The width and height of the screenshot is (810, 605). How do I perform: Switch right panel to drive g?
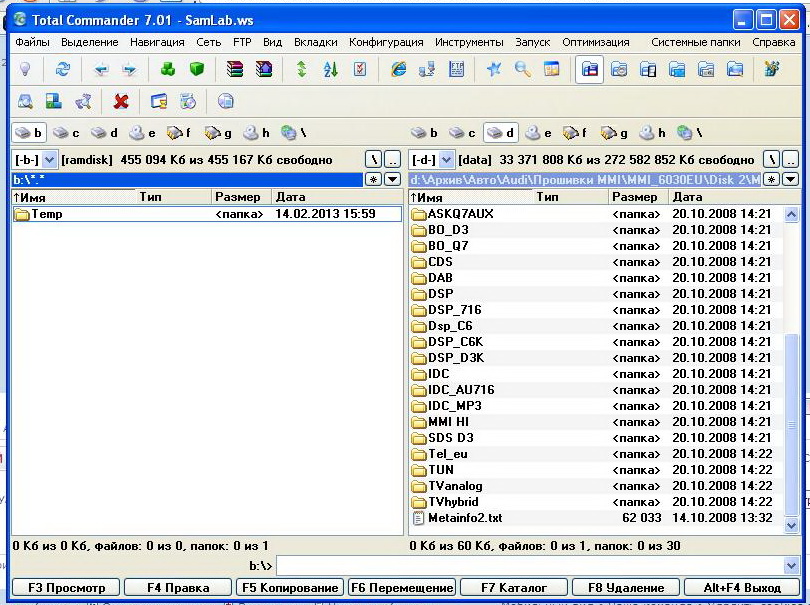pos(614,133)
